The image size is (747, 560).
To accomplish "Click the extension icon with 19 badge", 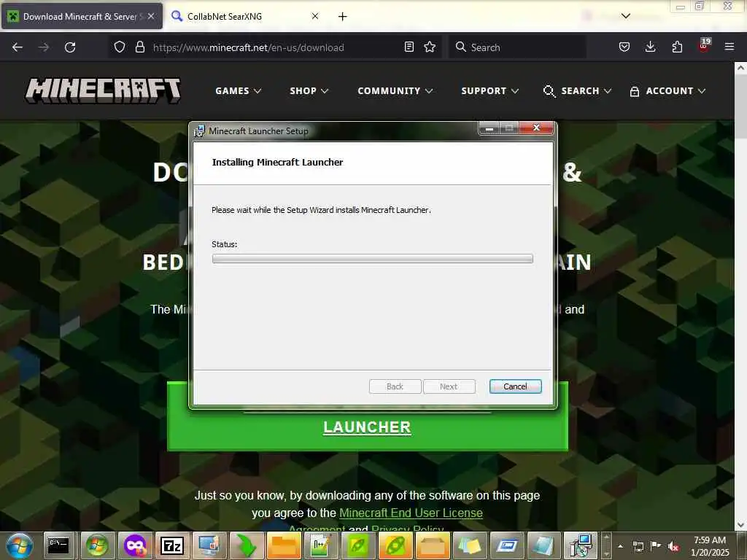I will pos(704,46).
